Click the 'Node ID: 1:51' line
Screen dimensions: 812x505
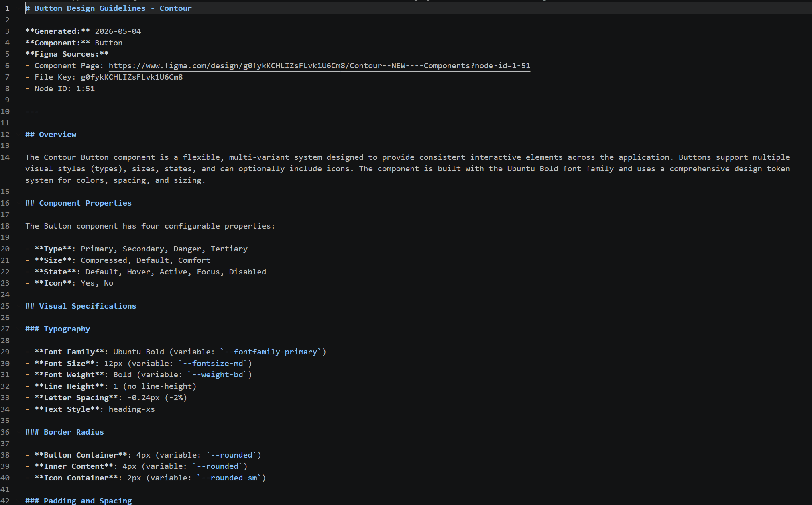point(60,89)
